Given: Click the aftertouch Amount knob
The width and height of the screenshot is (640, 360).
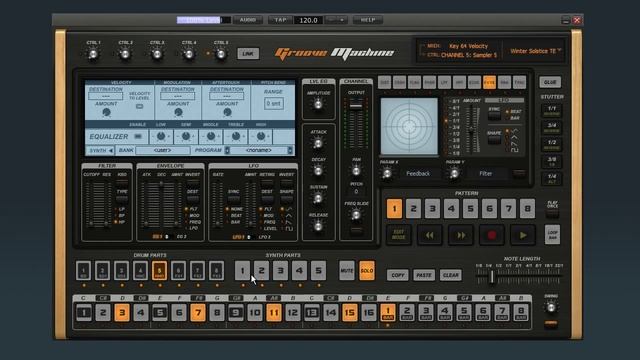Looking at the screenshot, I should pyautogui.click(x=227, y=112).
